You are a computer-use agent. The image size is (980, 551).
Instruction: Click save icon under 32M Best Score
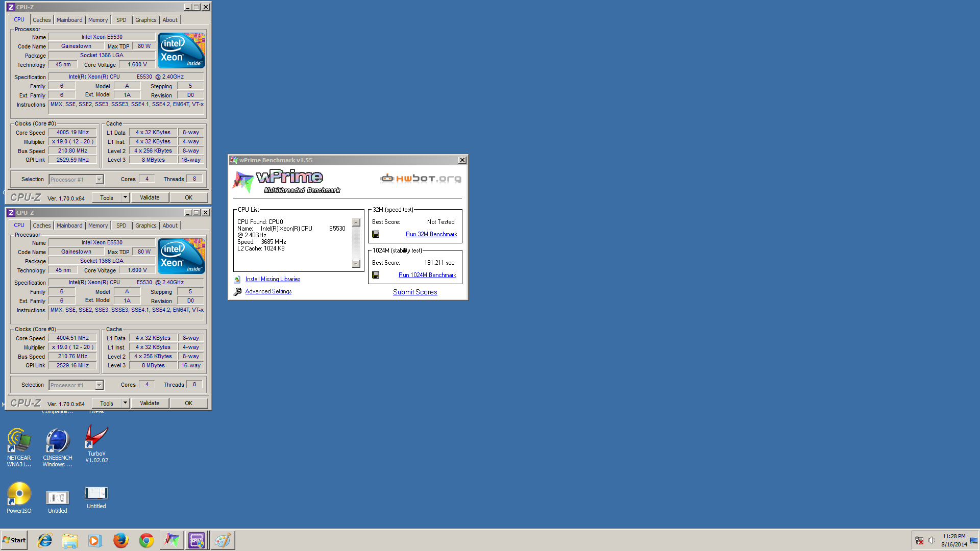tap(376, 234)
